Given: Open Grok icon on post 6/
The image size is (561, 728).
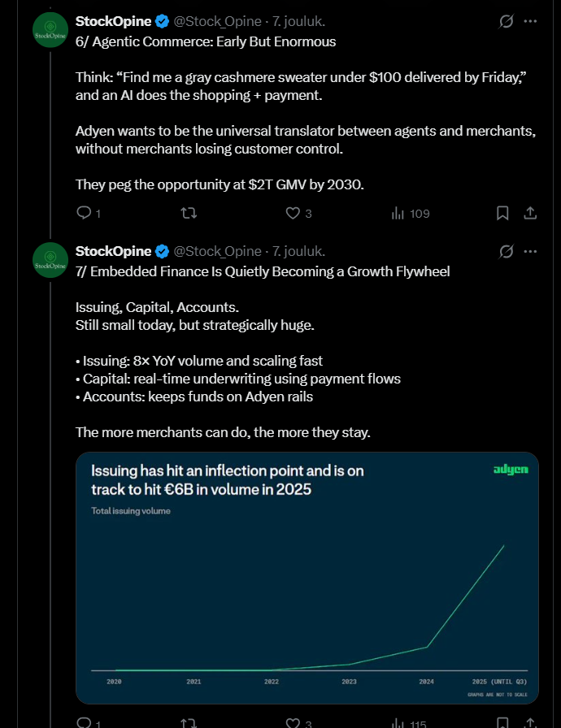Looking at the screenshot, I should tap(506, 21).
